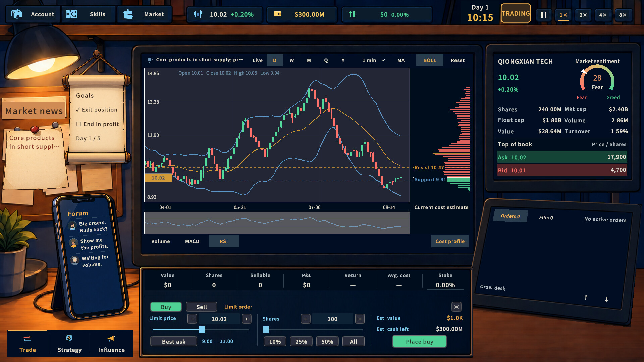The image size is (644, 362).
Task: Click the Place buy button
Action: tap(420, 341)
